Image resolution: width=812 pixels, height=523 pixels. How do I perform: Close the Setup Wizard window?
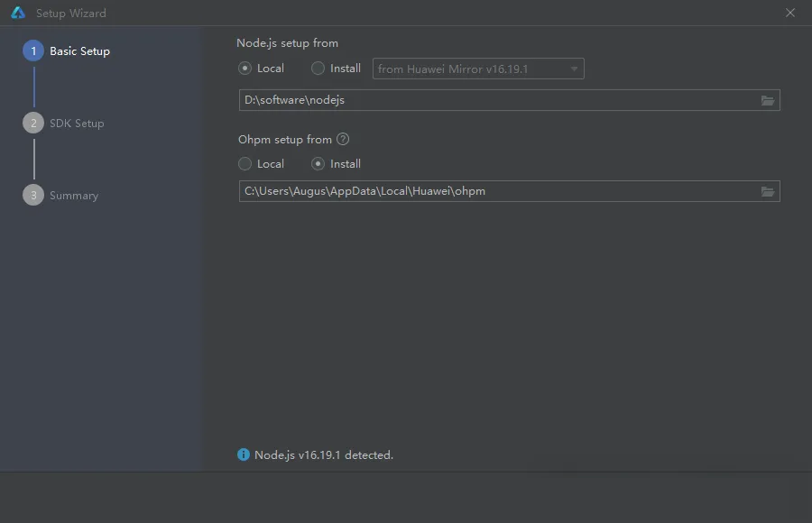click(790, 13)
